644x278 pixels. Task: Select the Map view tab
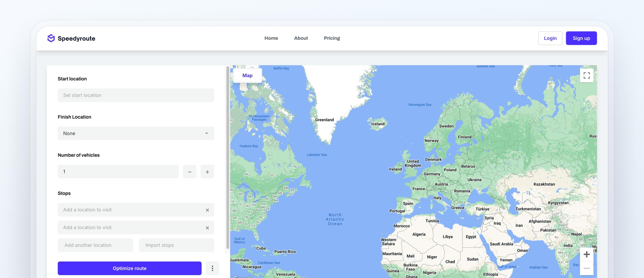(247, 75)
